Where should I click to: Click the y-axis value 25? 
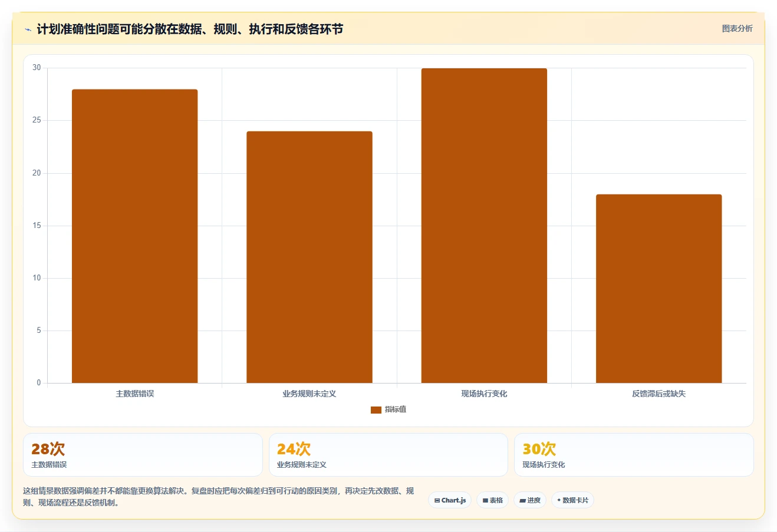[x=37, y=120]
